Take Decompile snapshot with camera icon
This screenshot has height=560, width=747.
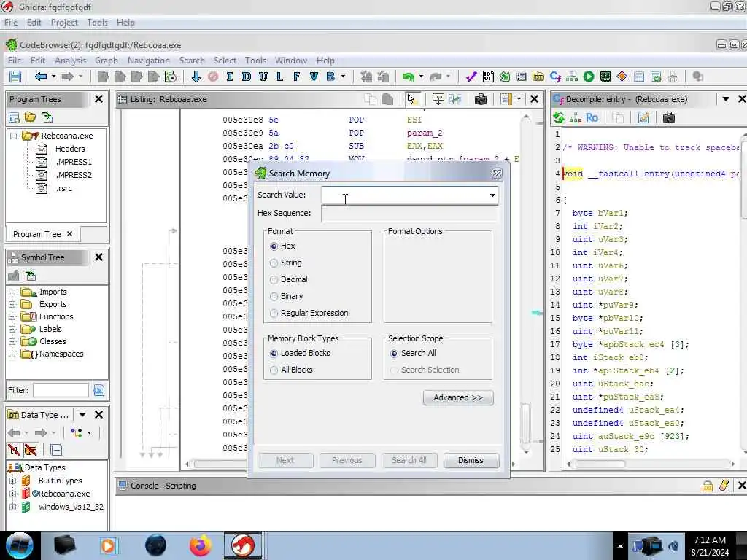pyautogui.click(x=669, y=117)
